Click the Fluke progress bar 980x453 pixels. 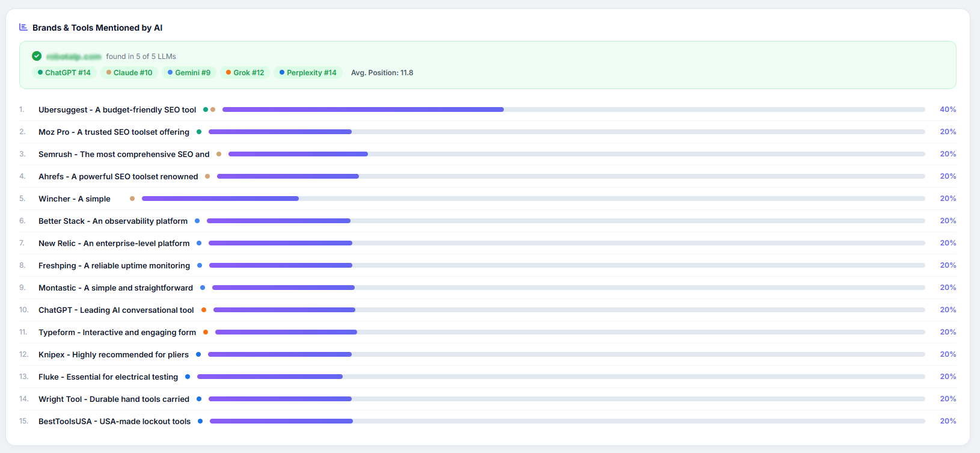click(x=561, y=377)
